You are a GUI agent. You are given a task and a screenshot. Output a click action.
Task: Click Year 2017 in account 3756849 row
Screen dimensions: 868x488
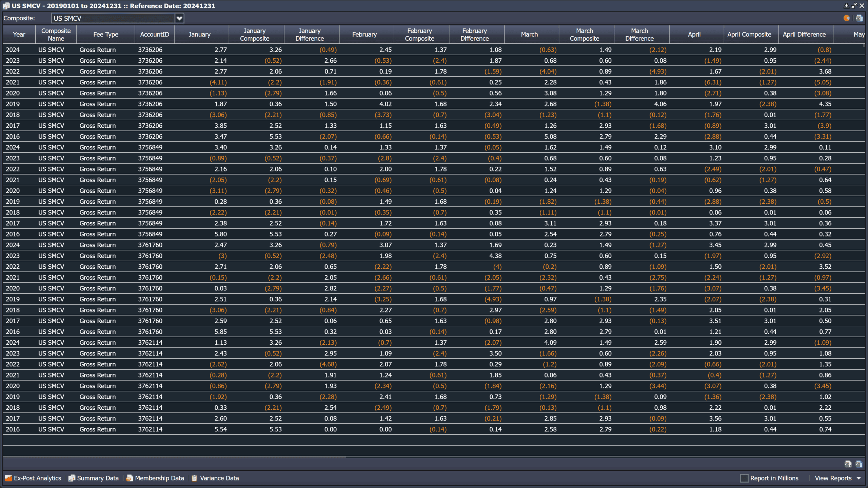(x=13, y=223)
